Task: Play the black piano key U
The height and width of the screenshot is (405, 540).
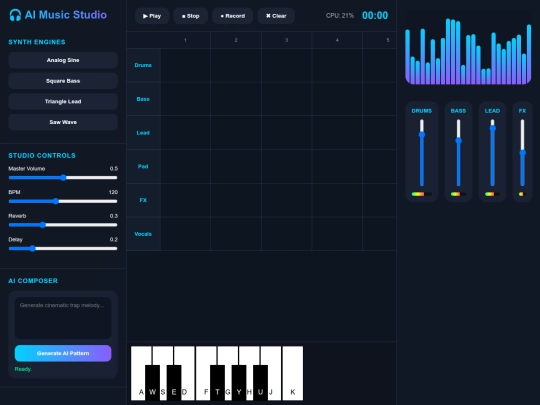Action: click(260, 382)
